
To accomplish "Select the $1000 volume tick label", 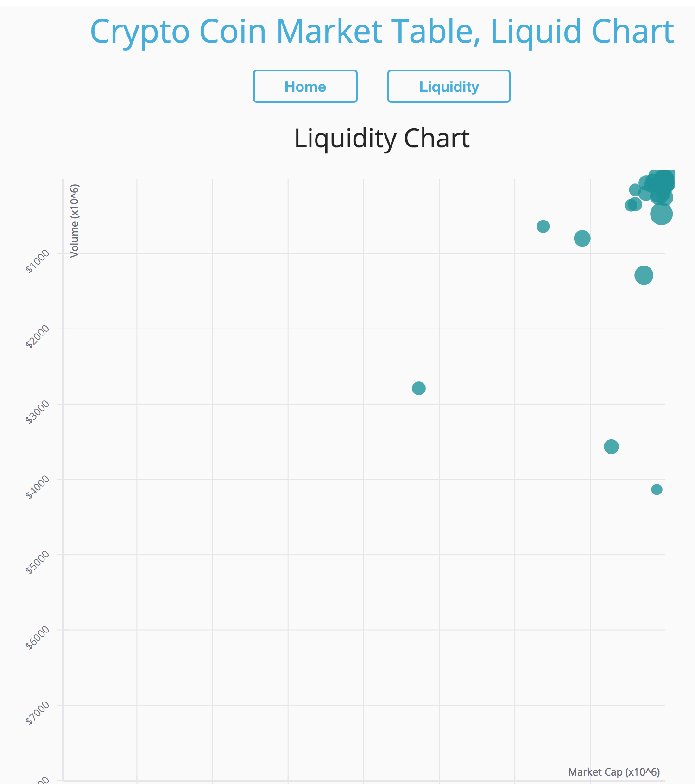I will pos(37,261).
